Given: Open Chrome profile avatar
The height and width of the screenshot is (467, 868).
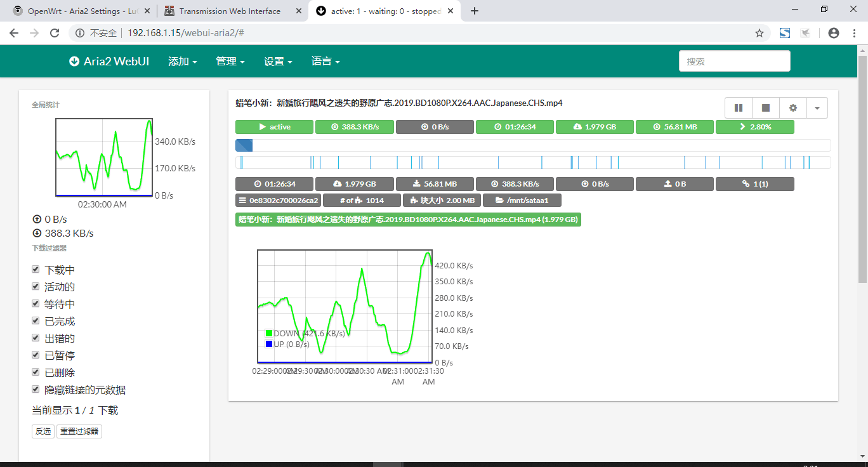Looking at the screenshot, I should click(x=834, y=33).
